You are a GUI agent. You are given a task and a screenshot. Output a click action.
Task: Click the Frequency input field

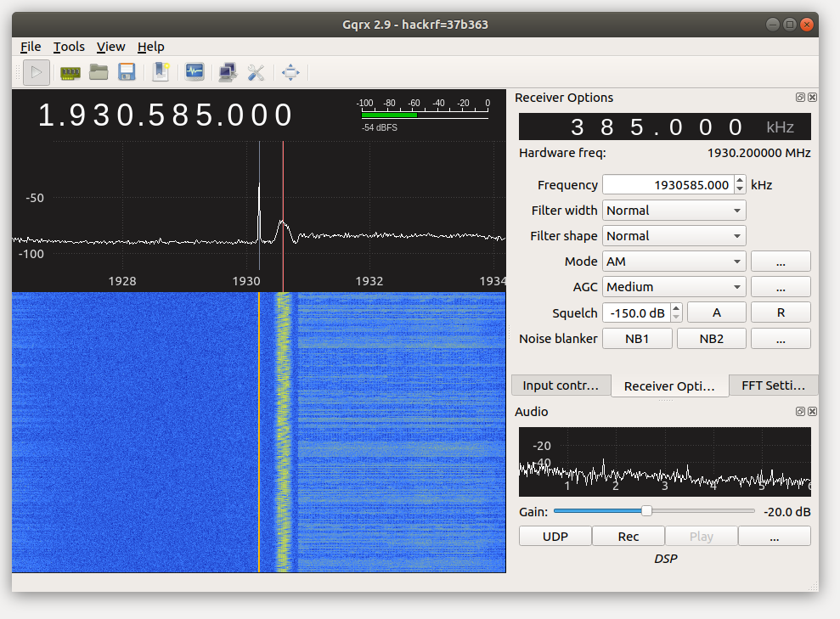[667, 185]
